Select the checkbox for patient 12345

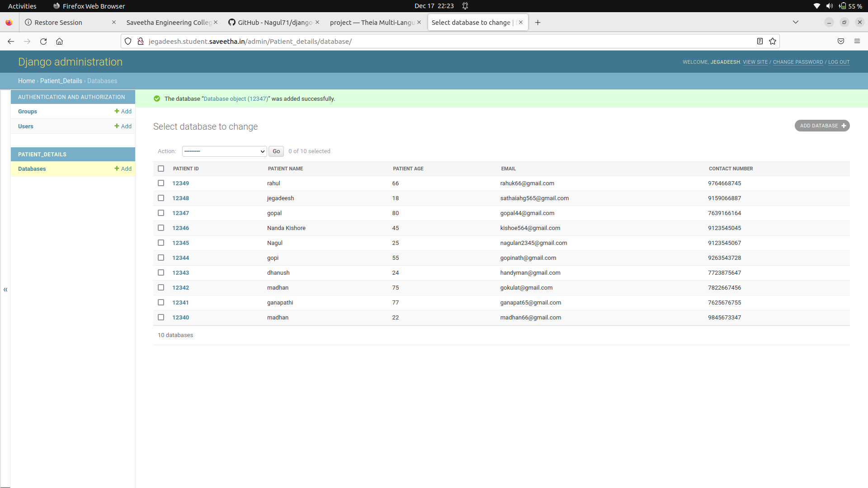tap(161, 243)
